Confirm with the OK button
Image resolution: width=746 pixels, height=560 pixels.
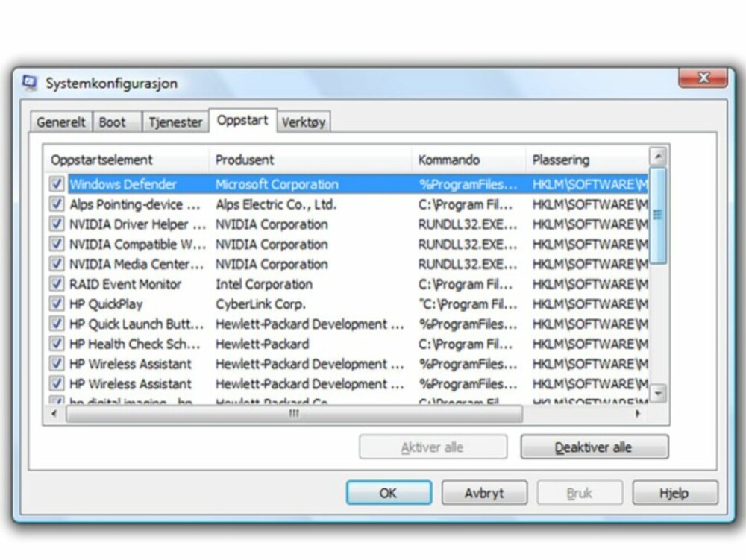coord(389,492)
